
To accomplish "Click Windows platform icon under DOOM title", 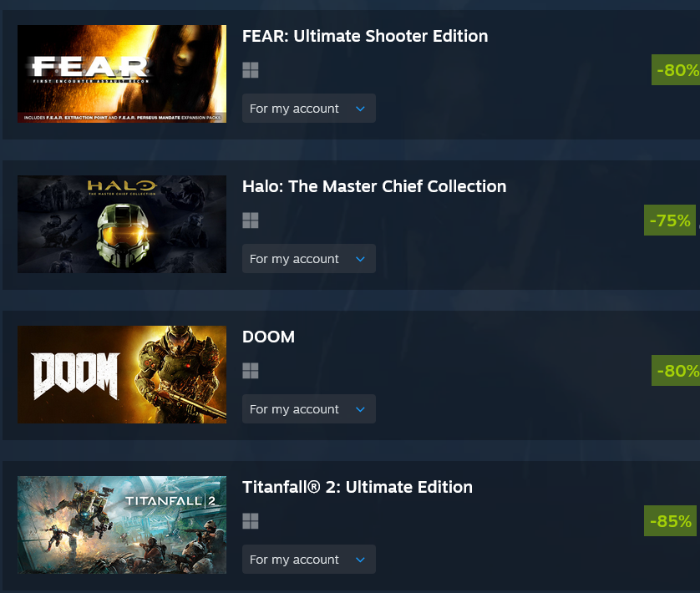I will 251,371.
